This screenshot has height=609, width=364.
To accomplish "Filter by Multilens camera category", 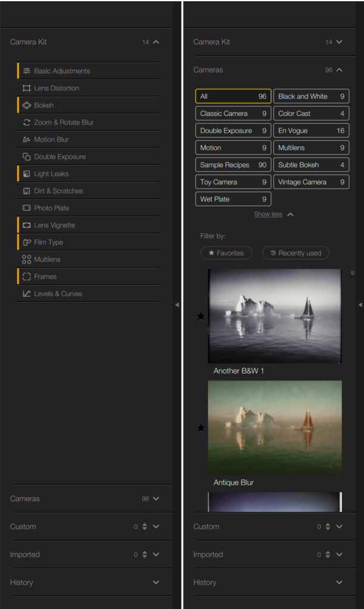I will [311, 147].
